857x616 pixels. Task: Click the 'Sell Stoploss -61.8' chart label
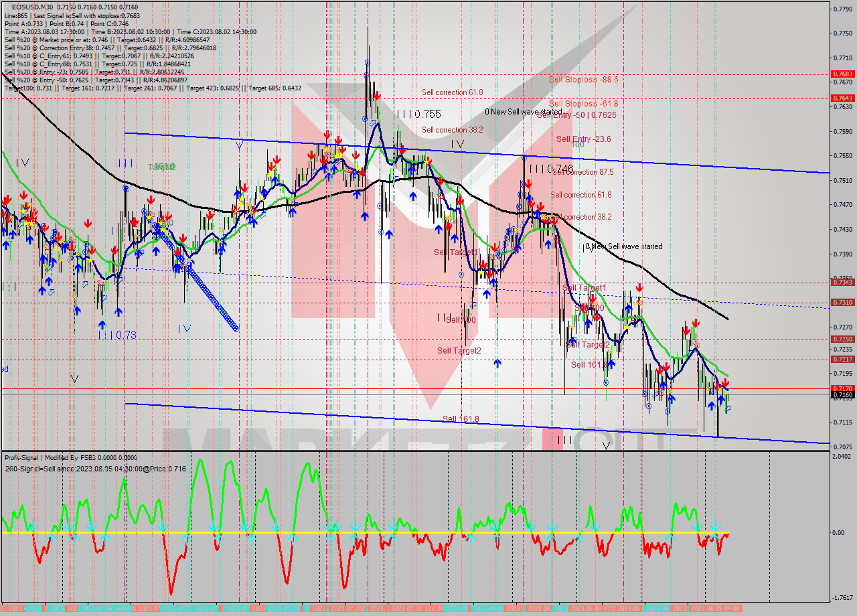click(583, 103)
